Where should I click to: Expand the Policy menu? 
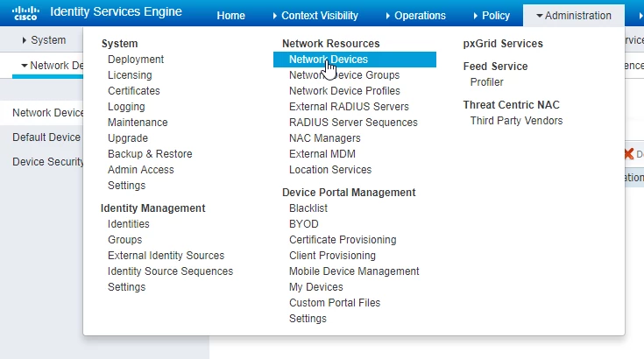click(492, 16)
